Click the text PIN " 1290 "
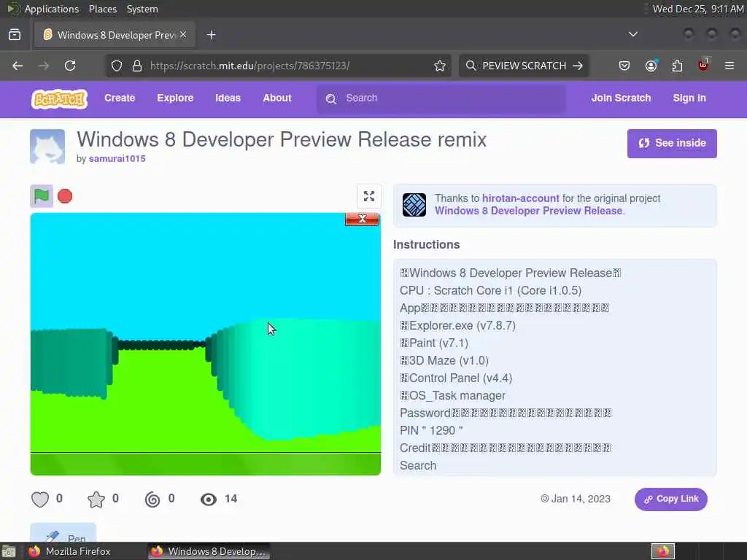 pos(431,430)
